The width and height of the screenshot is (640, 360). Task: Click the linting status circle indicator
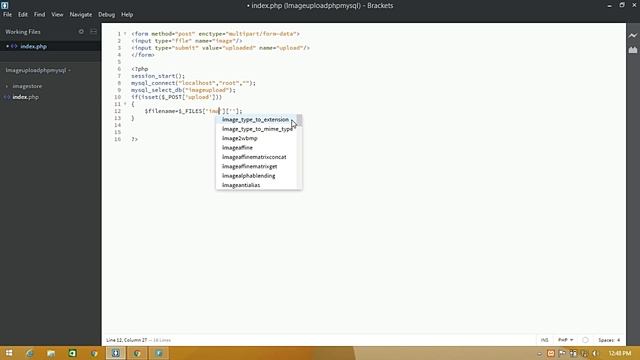point(585,340)
